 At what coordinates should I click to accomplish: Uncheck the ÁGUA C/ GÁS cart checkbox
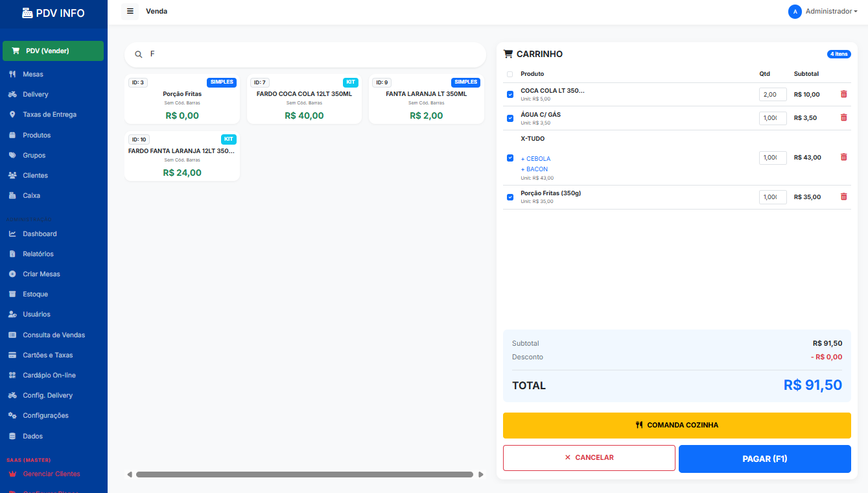[510, 118]
